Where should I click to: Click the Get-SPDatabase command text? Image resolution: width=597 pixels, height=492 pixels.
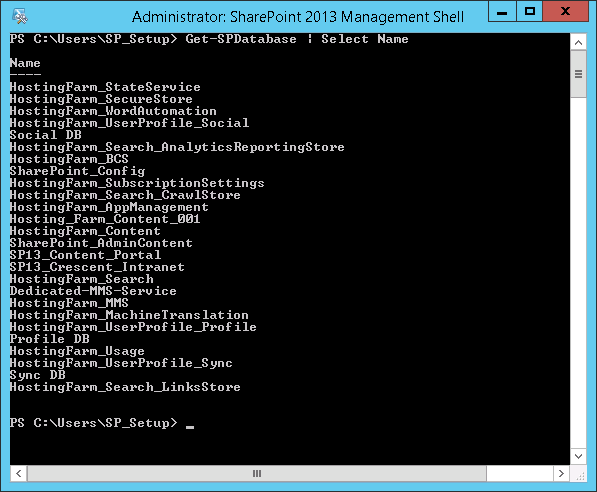(x=241, y=39)
